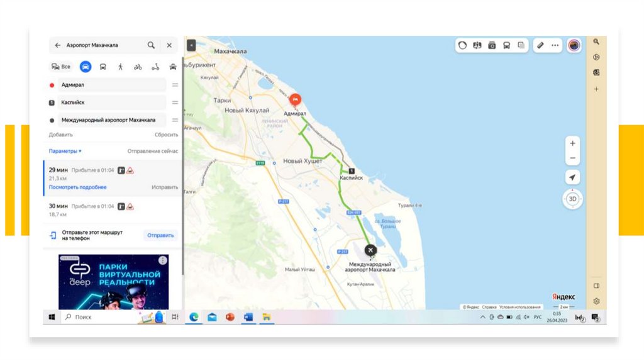Open the ruler distance measurement tool

point(539,45)
